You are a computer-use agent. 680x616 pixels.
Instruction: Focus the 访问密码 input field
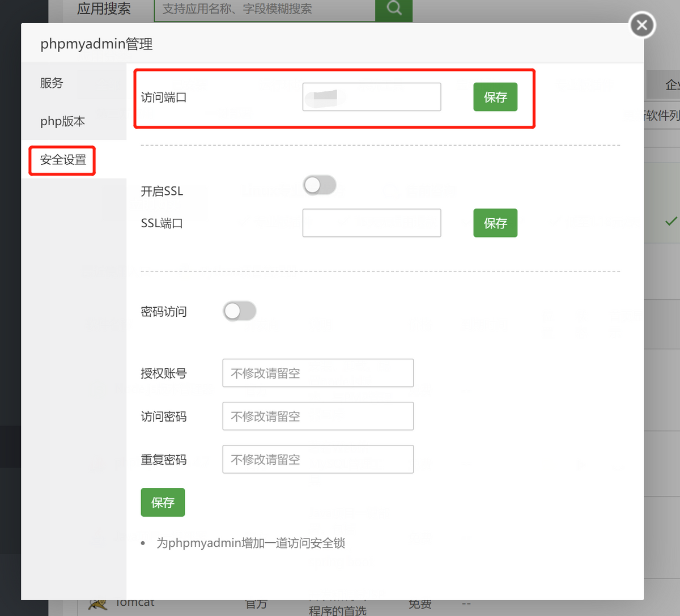[x=318, y=416]
